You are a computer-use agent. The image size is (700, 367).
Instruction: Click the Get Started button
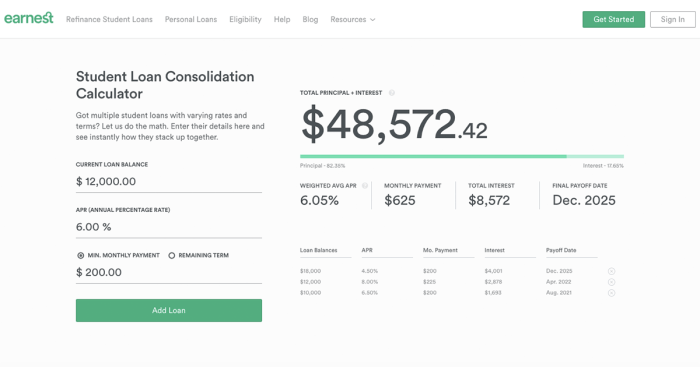(613, 20)
